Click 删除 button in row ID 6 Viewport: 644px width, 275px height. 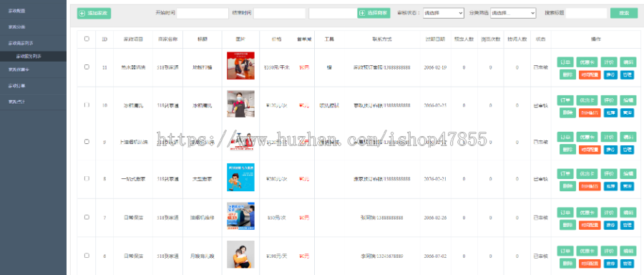point(567,264)
